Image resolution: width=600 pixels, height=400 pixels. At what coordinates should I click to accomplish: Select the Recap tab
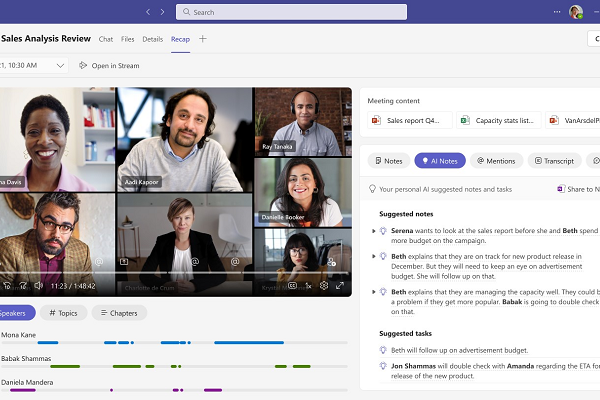coord(180,39)
